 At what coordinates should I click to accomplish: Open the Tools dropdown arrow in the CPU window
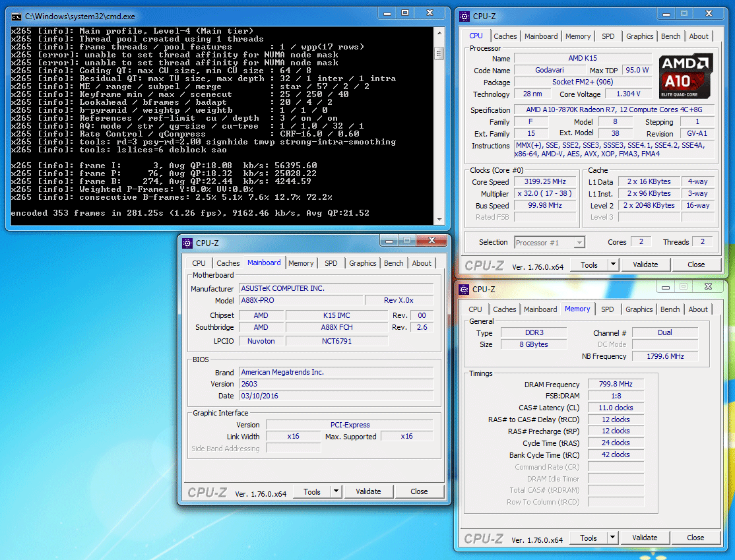click(613, 264)
